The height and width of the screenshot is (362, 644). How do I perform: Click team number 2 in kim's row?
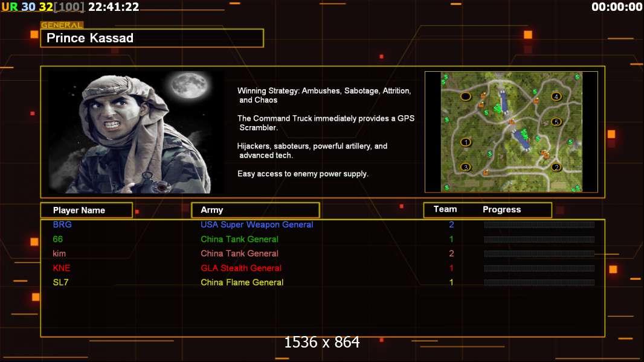(451, 253)
